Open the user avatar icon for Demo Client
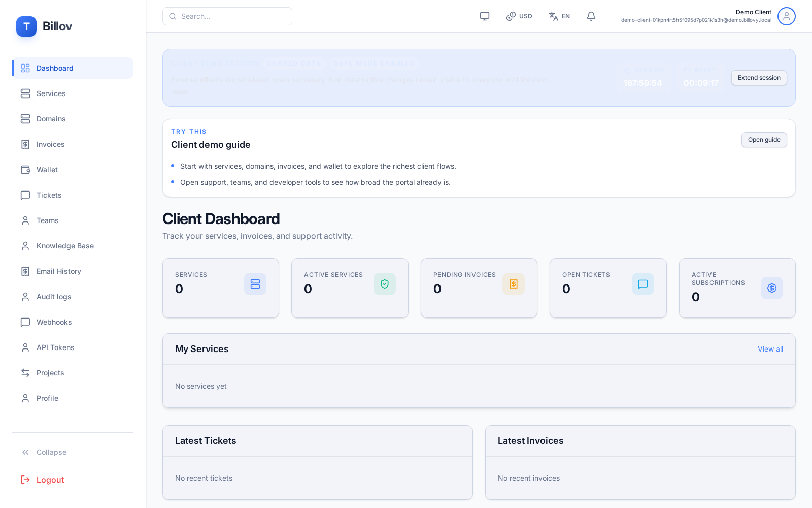 click(786, 16)
